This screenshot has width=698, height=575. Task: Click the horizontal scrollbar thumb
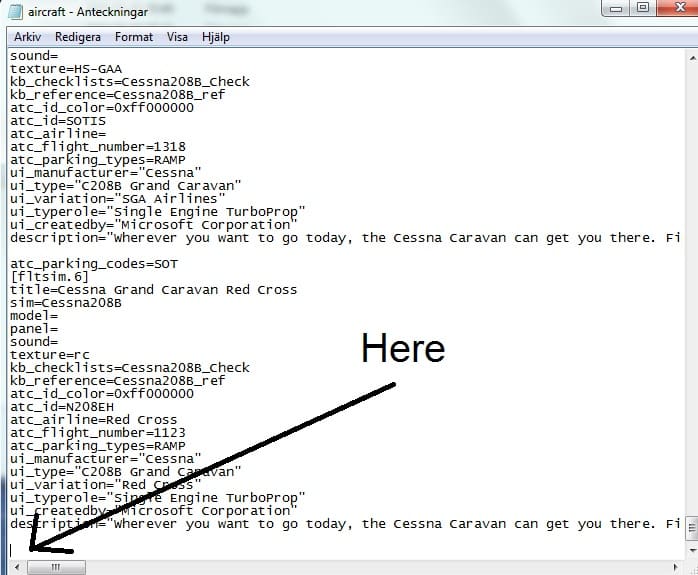click(x=56, y=567)
